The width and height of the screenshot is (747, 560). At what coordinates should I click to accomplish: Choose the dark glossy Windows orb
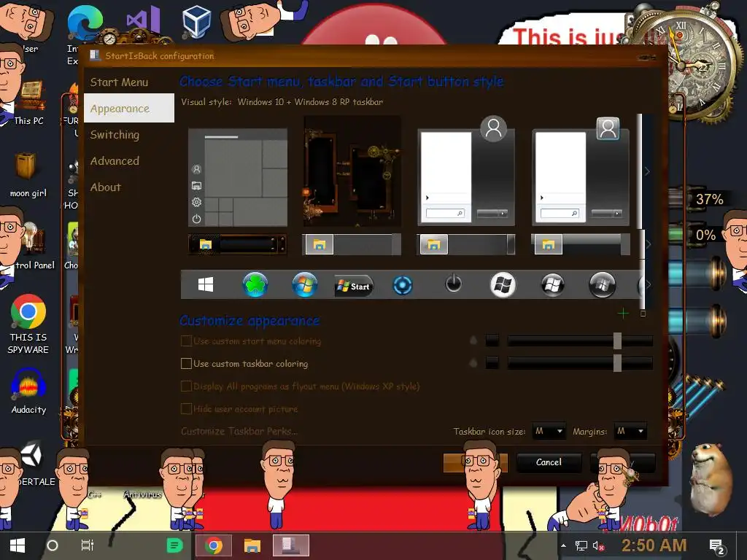[553, 285]
